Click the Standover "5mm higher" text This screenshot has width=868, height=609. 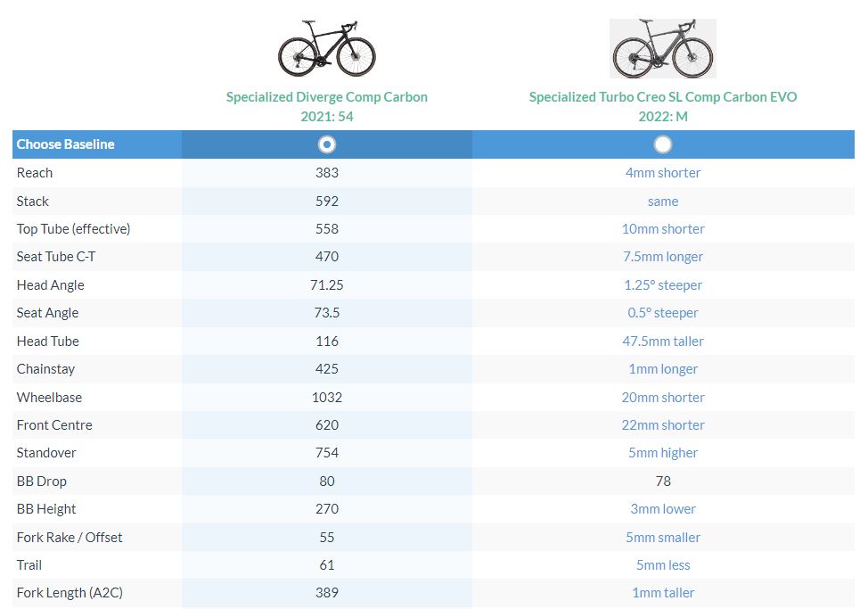pos(662,453)
